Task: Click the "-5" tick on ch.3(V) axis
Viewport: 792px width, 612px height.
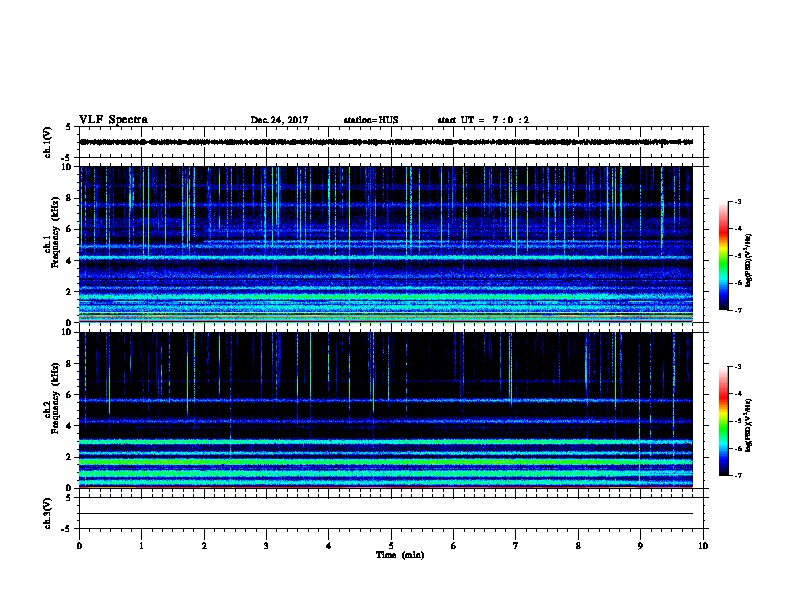Action: point(67,529)
